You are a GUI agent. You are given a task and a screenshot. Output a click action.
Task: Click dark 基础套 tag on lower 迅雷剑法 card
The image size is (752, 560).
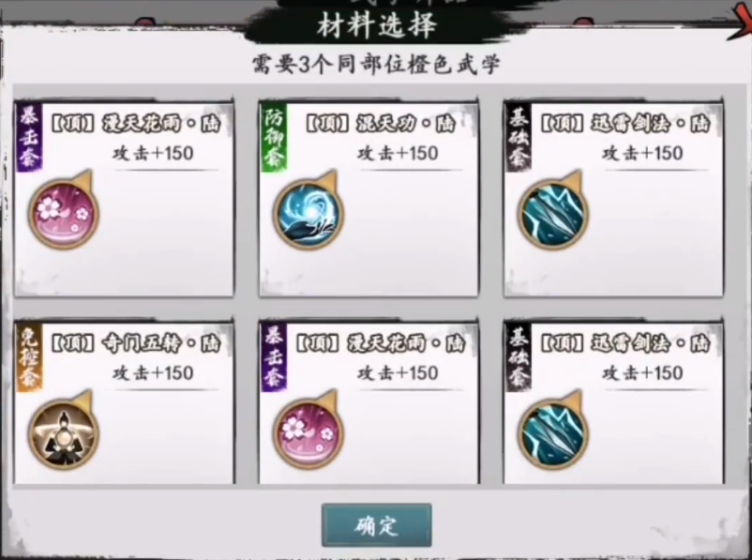click(x=519, y=357)
